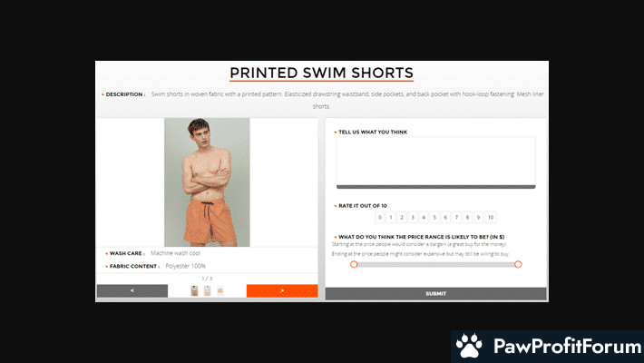Rate the shorts 10 out of 10

click(x=491, y=217)
